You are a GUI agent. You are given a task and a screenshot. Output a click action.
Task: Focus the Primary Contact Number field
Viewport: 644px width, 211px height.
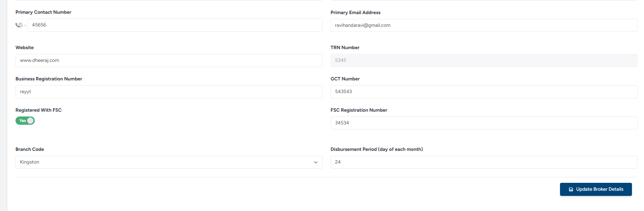coord(175,25)
